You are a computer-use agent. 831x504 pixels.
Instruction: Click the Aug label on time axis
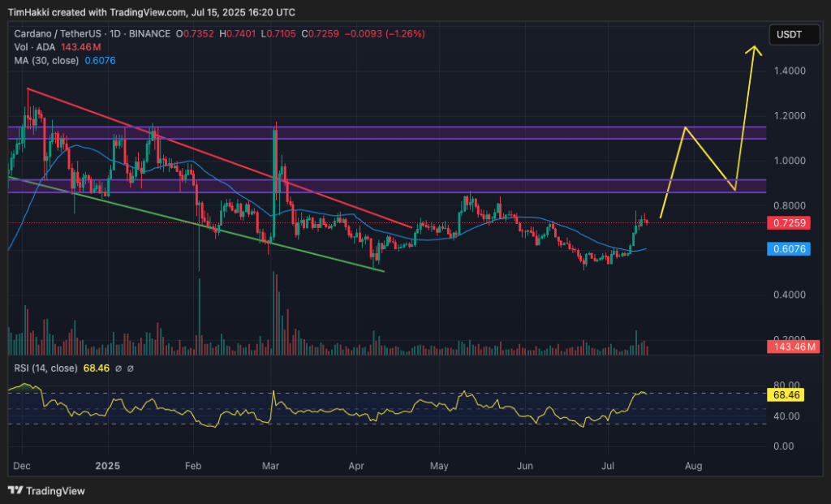tap(693, 467)
